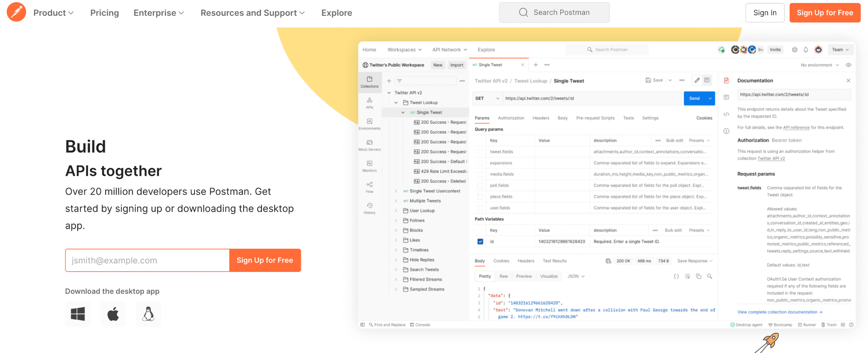Open the Console in the status bar
Screen dimensions: 868x353
pyautogui.click(x=420, y=325)
